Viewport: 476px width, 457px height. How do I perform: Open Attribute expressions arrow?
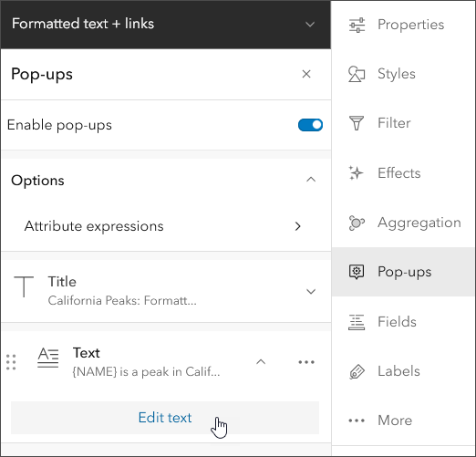coord(298,226)
